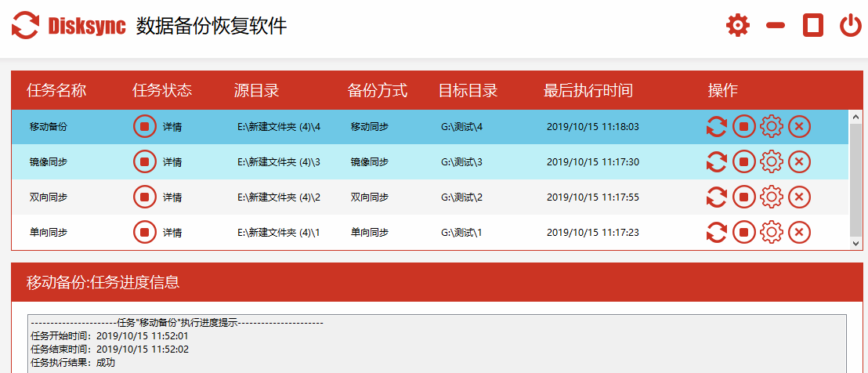The width and height of the screenshot is (868, 373).
Task: Open settings gear for 移动备份 task
Action: [x=772, y=127]
